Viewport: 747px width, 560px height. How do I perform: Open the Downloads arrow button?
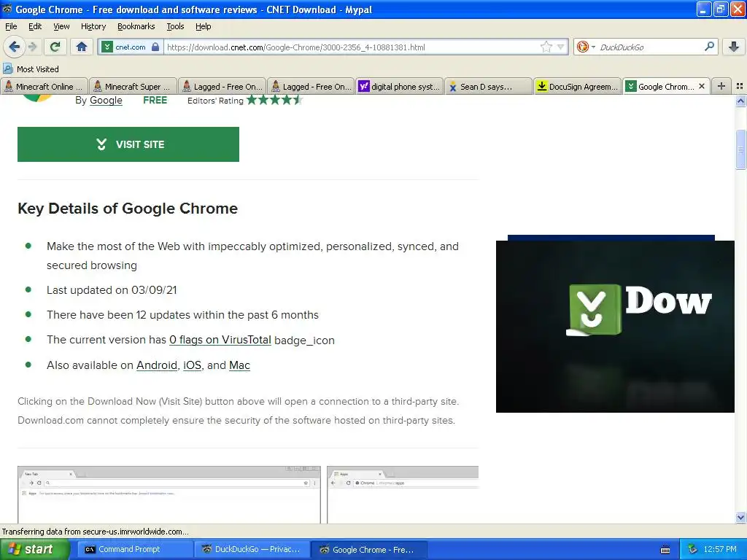coord(734,47)
